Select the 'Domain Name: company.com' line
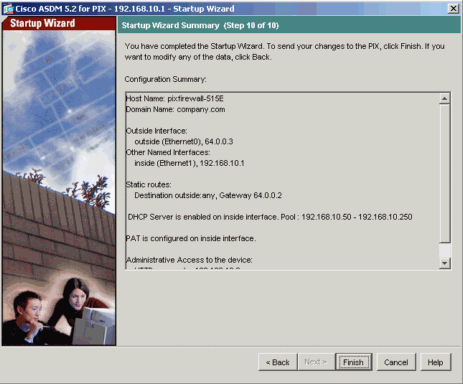This screenshot has height=384, width=463. point(175,109)
